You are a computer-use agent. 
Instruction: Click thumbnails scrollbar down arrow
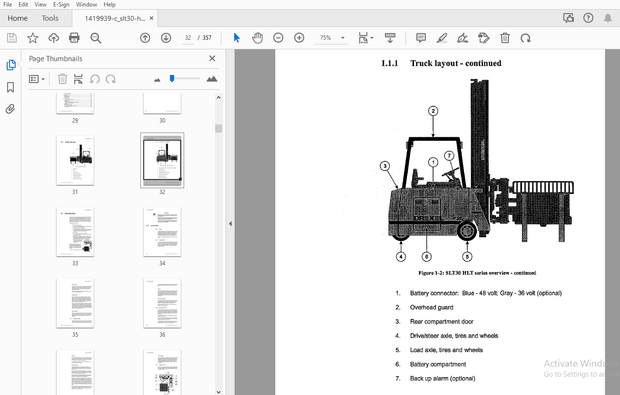pos(219,391)
